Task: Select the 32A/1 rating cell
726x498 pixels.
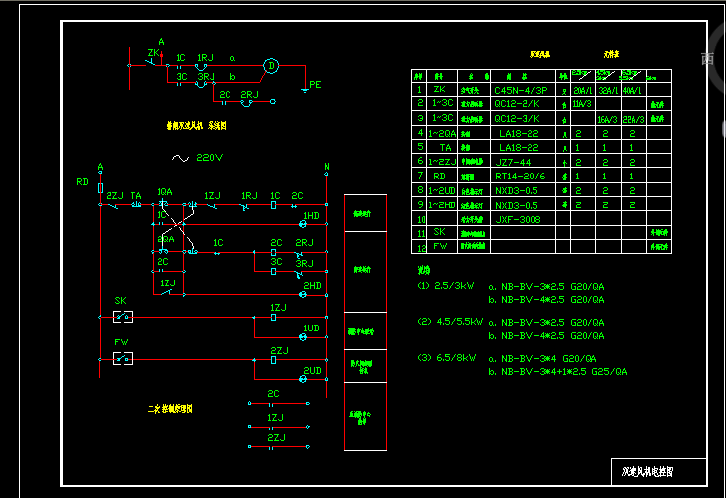Action: tap(608, 91)
